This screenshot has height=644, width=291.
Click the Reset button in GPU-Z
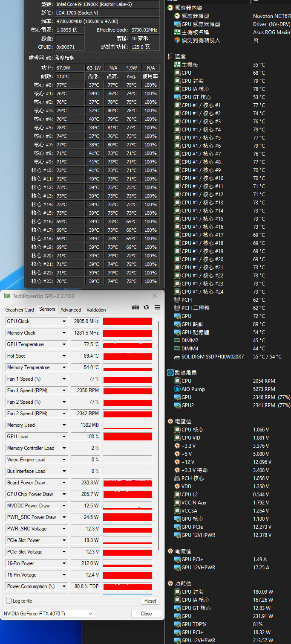[x=150, y=600]
